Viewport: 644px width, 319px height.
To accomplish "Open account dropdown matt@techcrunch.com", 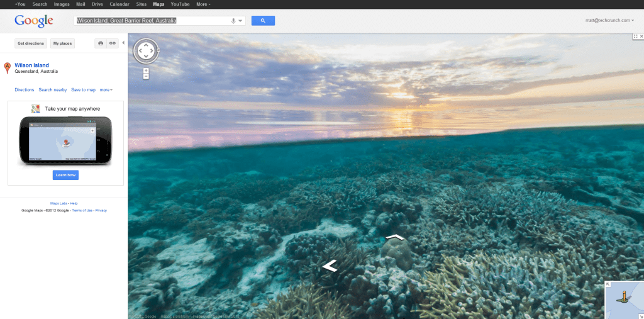I will click(609, 21).
